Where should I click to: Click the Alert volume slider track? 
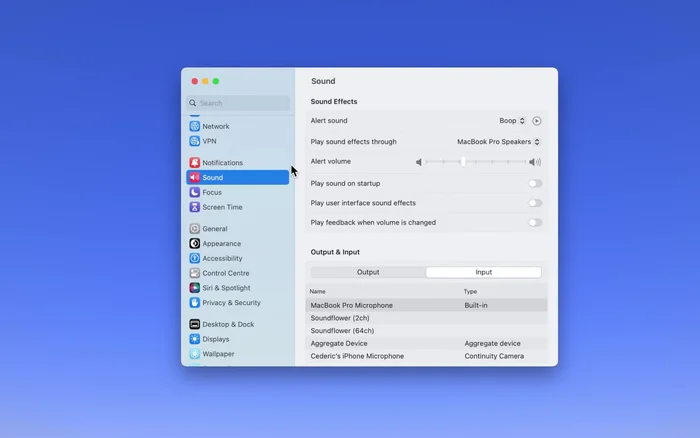click(478, 162)
